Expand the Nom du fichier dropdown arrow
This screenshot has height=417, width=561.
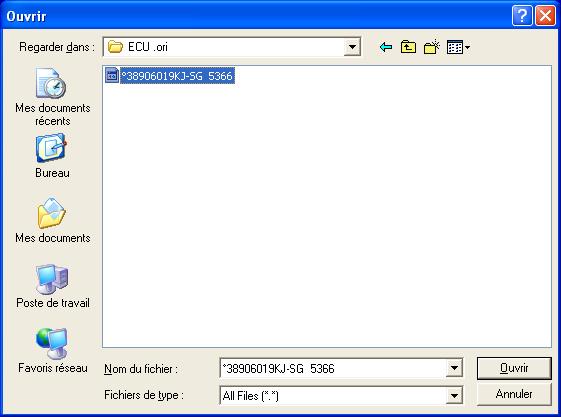tap(454, 368)
